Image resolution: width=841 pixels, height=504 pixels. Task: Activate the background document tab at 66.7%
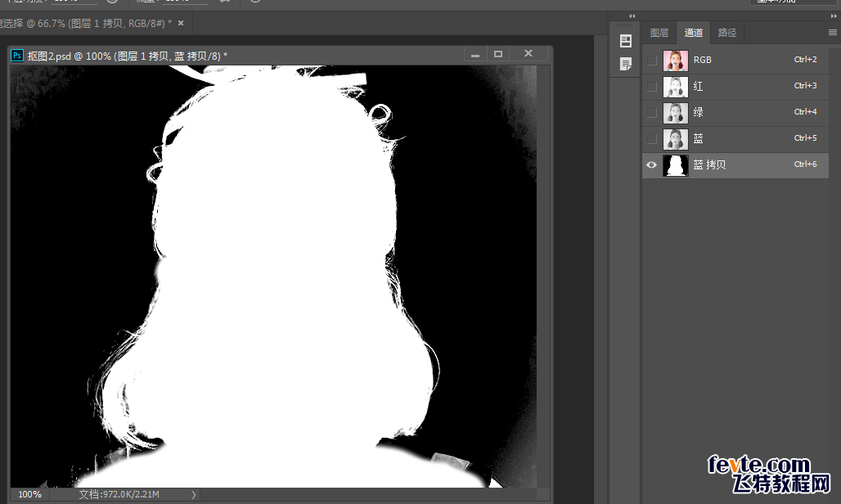tap(86, 23)
